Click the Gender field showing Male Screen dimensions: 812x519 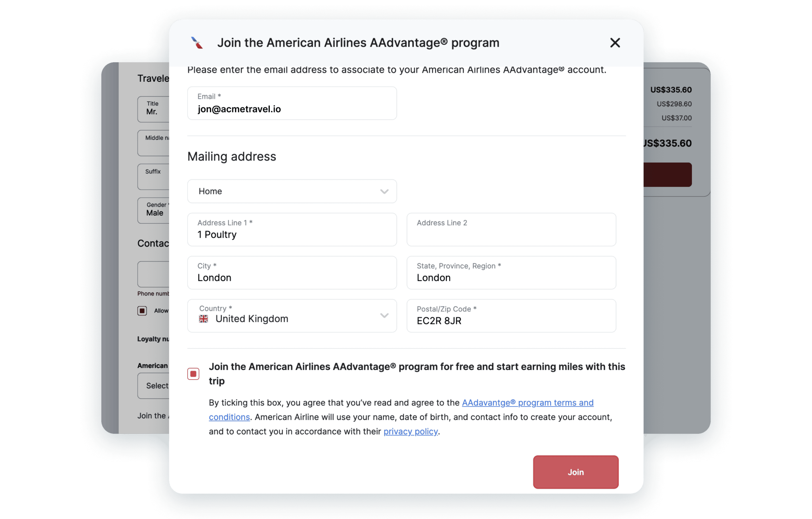(x=153, y=210)
